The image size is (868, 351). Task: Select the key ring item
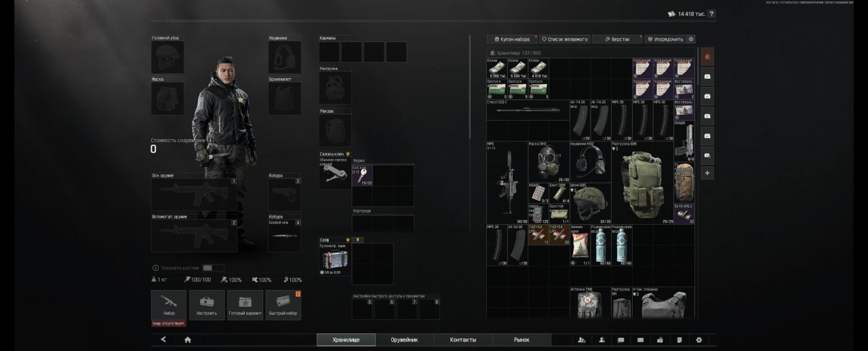point(335,173)
